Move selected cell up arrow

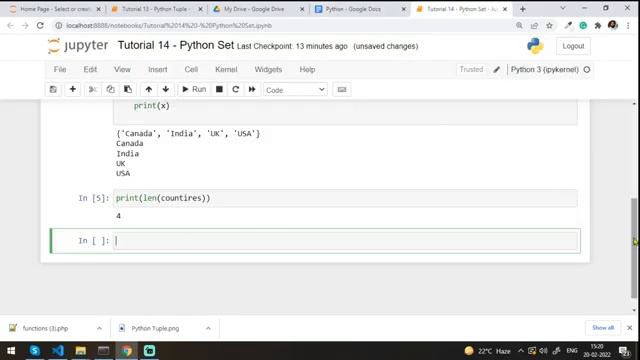pyautogui.click(x=149, y=89)
